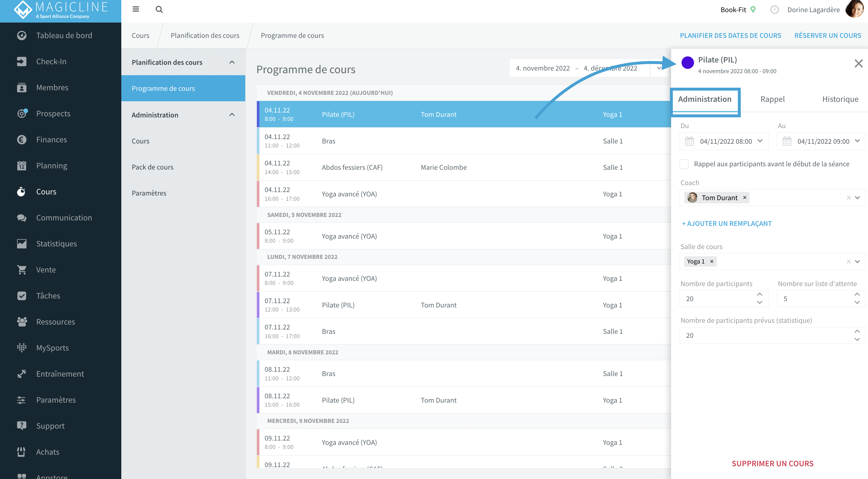This screenshot has width=868, height=479.
Task: Click the calendar icon in Au field
Action: coord(787,141)
